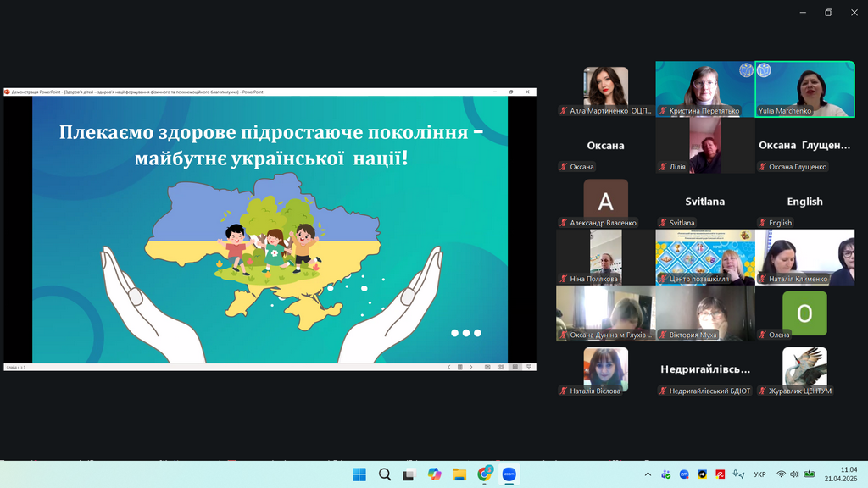868x488 pixels.
Task: Select Кристина Перетятько's video tile
Action: [x=704, y=89]
